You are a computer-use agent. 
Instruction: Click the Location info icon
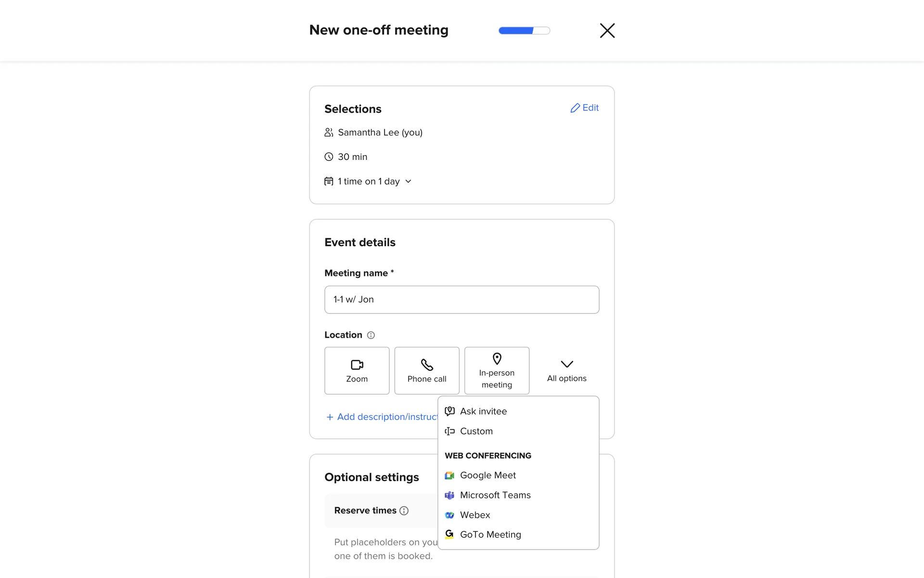371,335
